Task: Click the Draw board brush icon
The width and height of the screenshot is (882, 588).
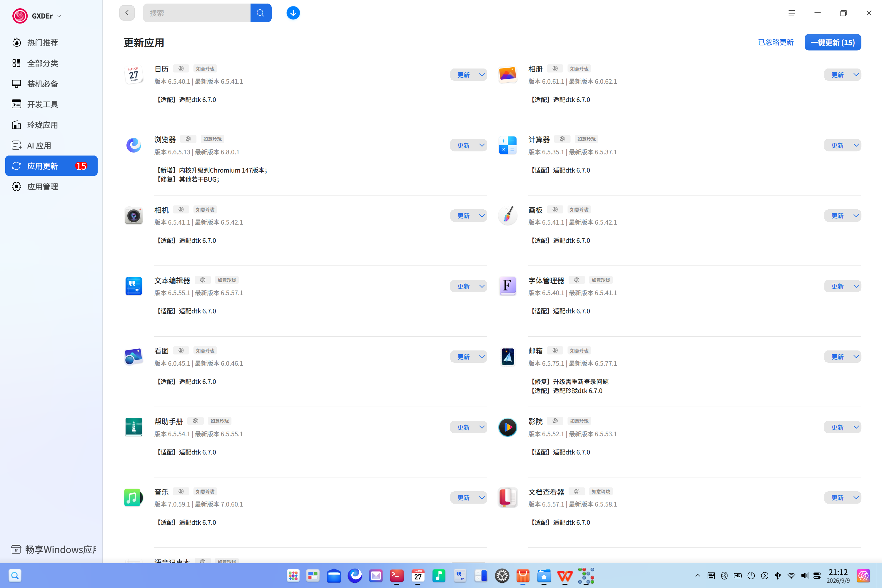Action: point(507,216)
